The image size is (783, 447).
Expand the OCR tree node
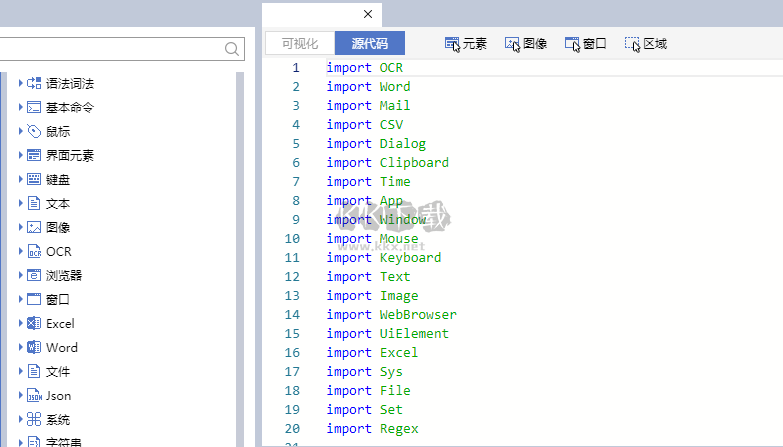(x=20, y=251)
